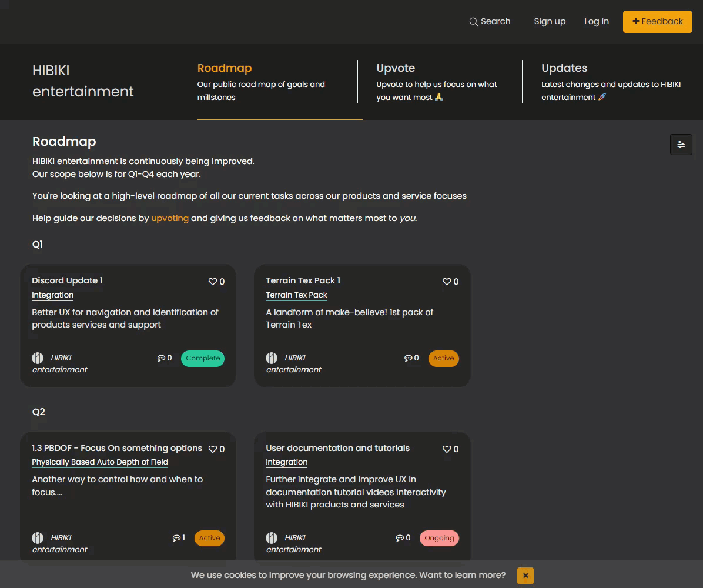Follow the orange upvoting link
Screen dimensions: 703x588
pyautogui.click(x=170, y=218)
